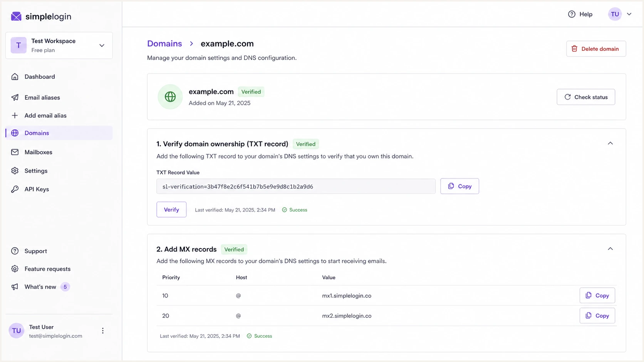Click the test@simplelogin.com email text
The height and width of the screenshot is (362, 644).
coord(55,336)
